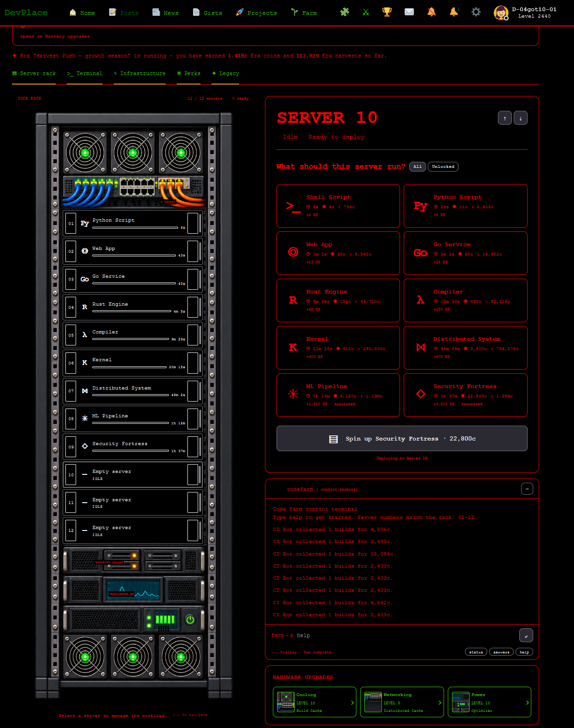Screen dimensions: 574x728
Task: Focus the farm terminal command input
Action: coord(406,635)
